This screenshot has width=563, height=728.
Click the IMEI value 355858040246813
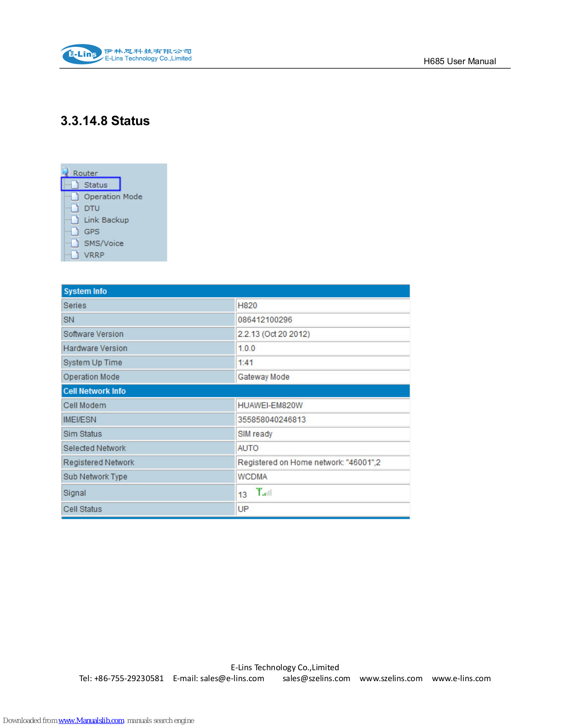click(x=272, y=420)
